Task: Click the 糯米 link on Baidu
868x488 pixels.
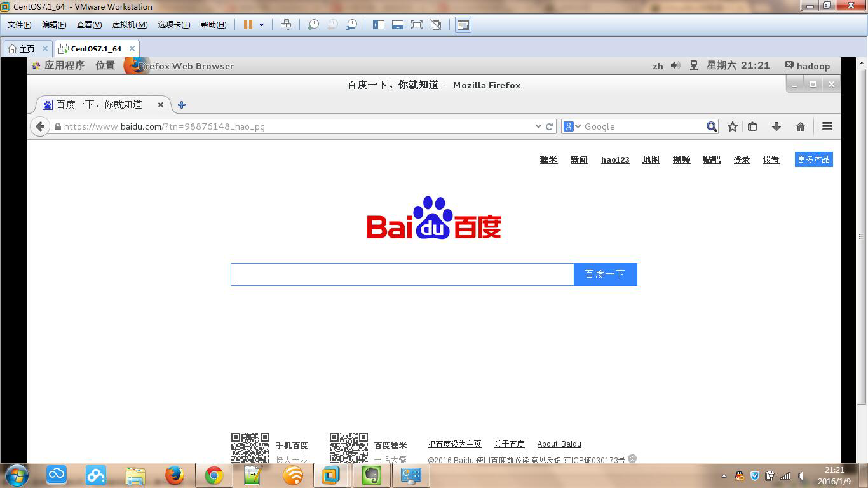Action: coord(548,159)
